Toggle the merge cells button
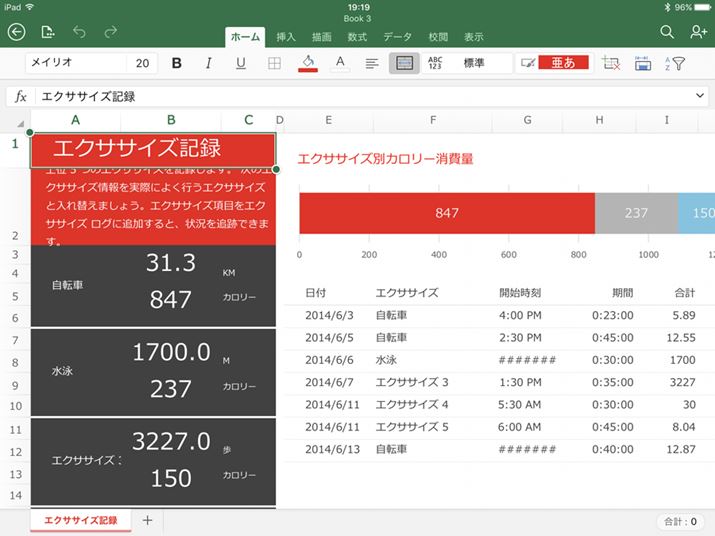Screen dimensions: 715x536 404,63
